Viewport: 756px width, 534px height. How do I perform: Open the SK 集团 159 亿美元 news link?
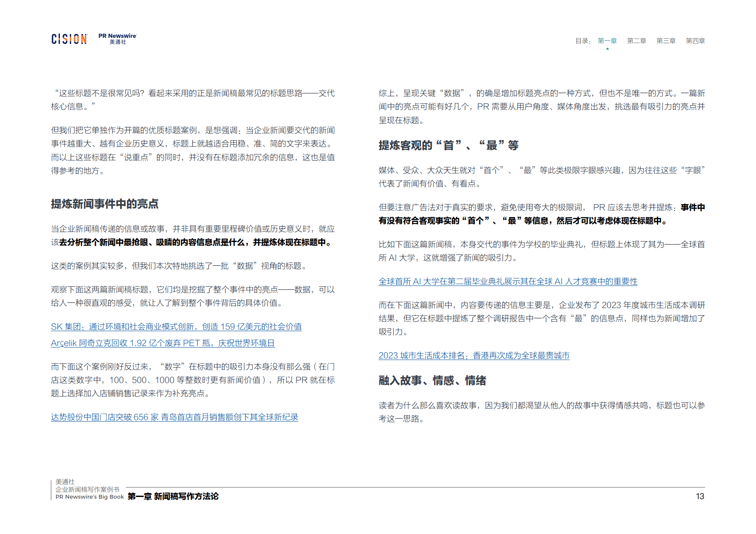point(176,327)
